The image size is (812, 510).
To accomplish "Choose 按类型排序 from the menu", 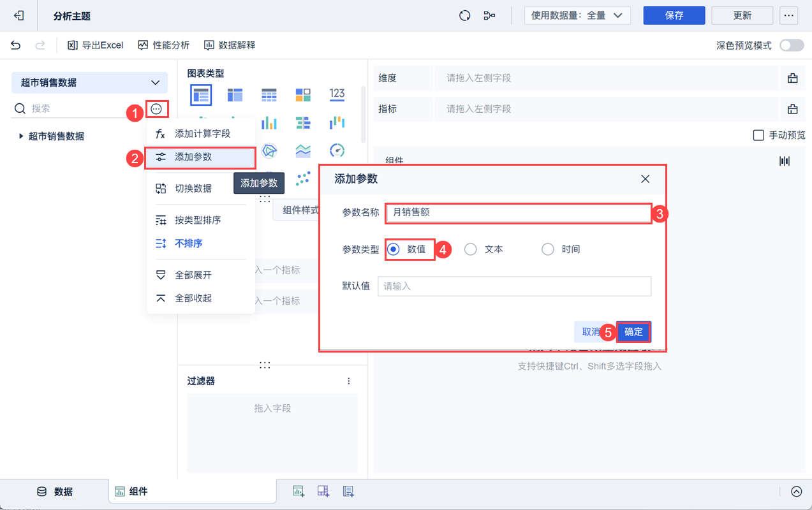I will 201,221.
